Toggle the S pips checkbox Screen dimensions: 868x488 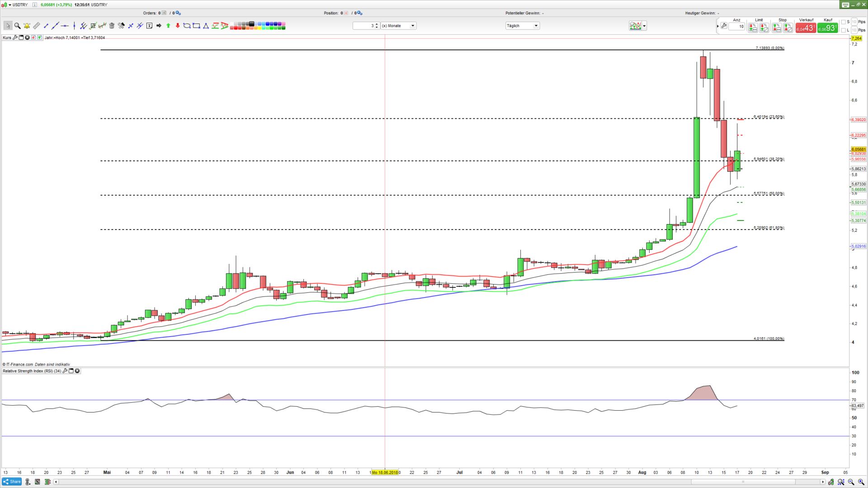[x=844, y=22]
